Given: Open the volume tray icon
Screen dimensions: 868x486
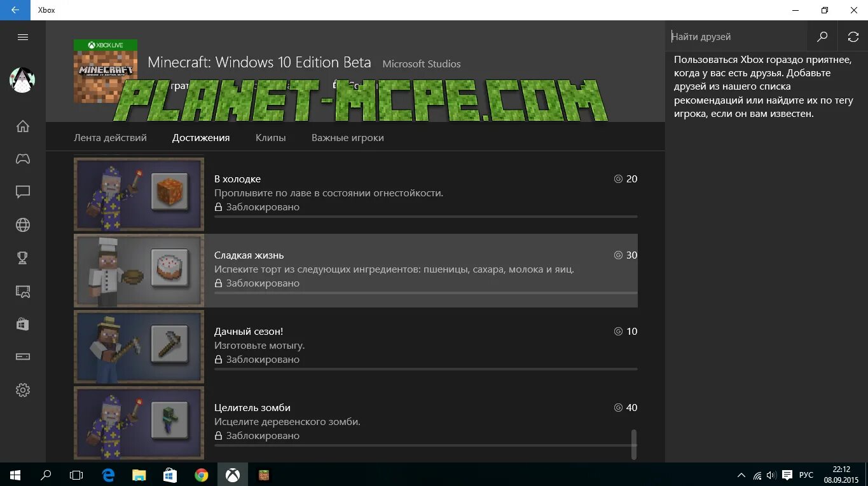Looking at the screenshot, I should (x=771, y=475).
